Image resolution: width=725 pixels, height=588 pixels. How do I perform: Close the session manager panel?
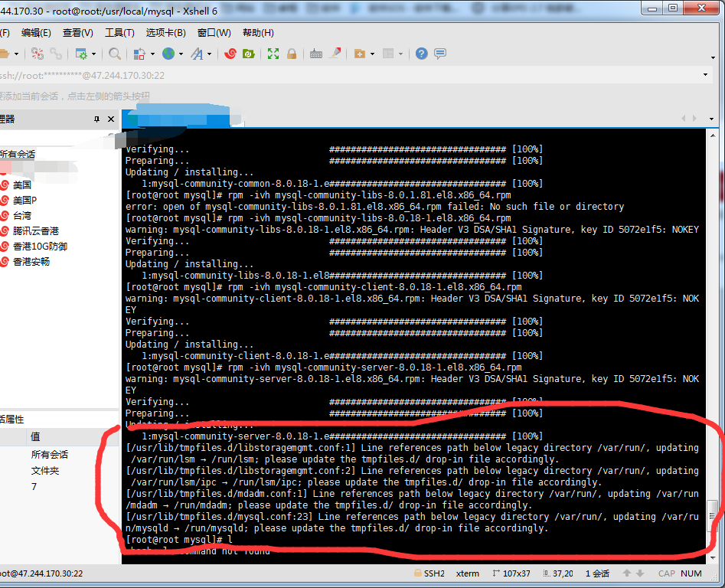tap(110, 119)
